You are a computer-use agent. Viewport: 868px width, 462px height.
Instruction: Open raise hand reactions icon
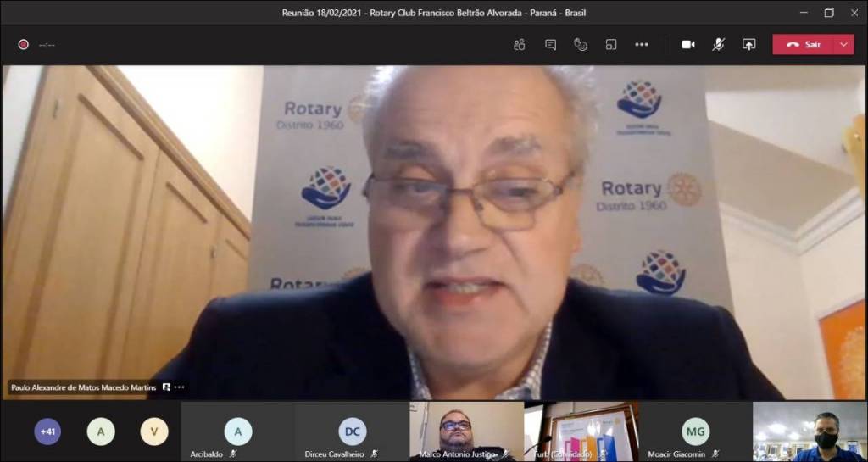tap(581, 45)
